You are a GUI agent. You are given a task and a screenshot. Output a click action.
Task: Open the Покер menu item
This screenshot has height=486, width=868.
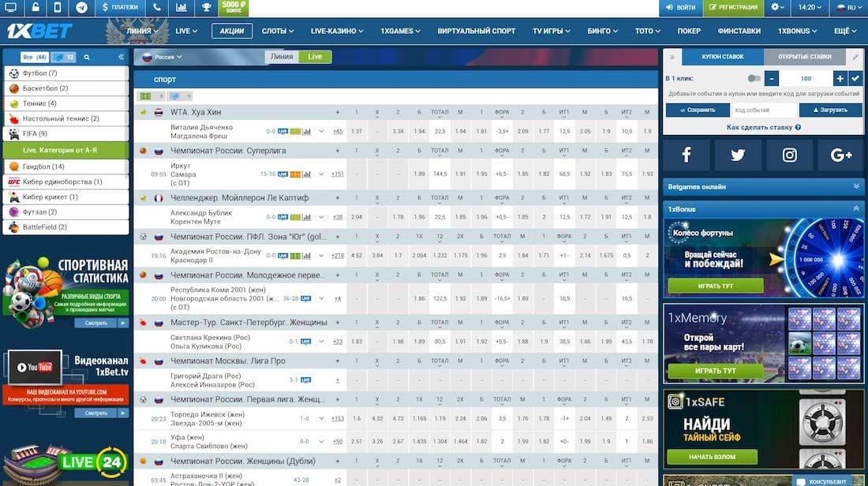(x=689, y=31)
